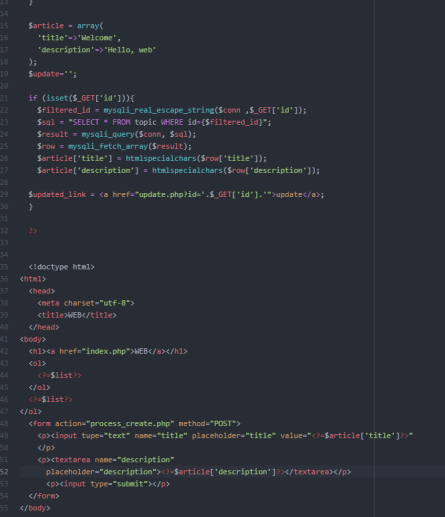Click the opening <body> tag
Screen dimensions: 445x517
(x=33, y=339)
